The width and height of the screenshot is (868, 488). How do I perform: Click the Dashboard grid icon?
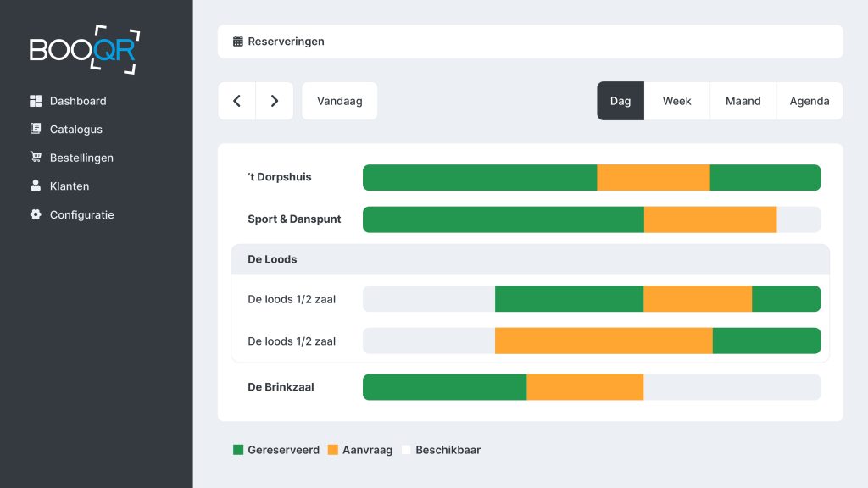click(x=36, y=101)
